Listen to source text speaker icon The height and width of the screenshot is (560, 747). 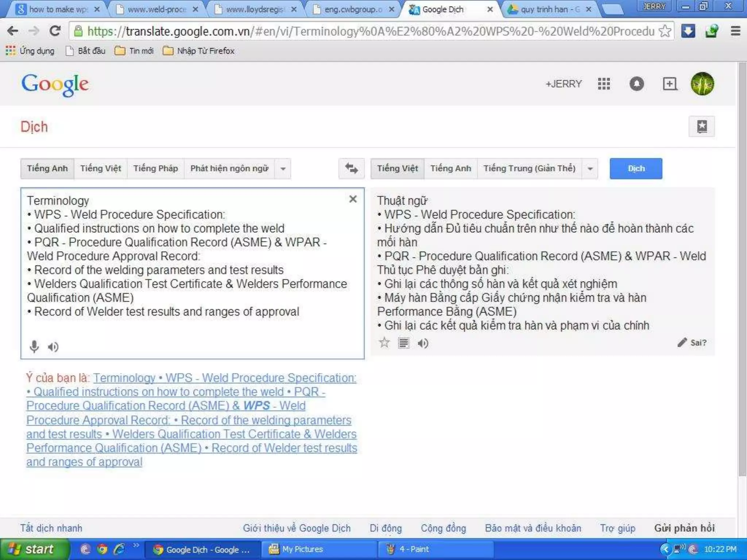[x=53, y=346]
